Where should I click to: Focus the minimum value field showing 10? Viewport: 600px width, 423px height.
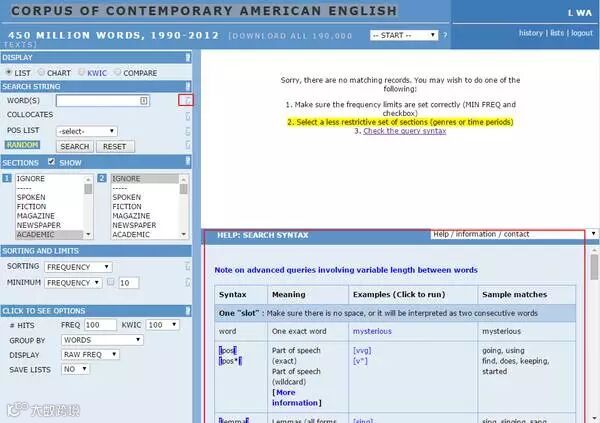129,283
